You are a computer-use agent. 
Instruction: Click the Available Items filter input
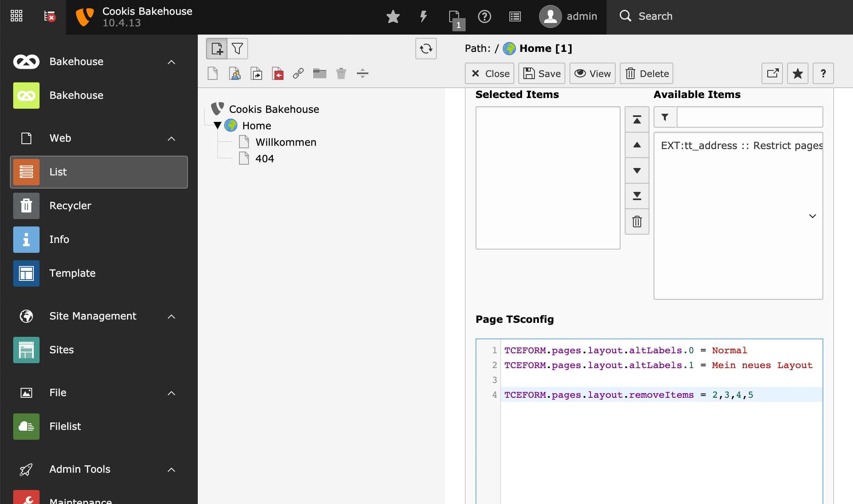pos(749,117)
